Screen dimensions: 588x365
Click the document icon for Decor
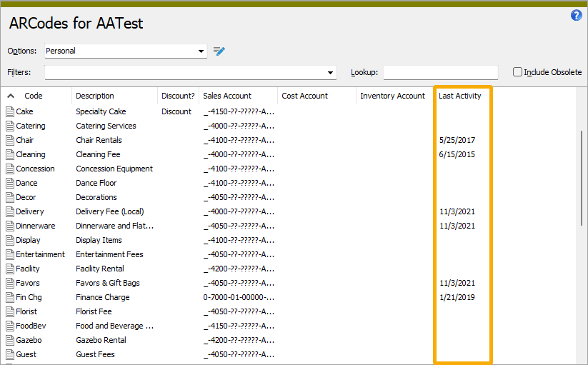click(10, 197)
